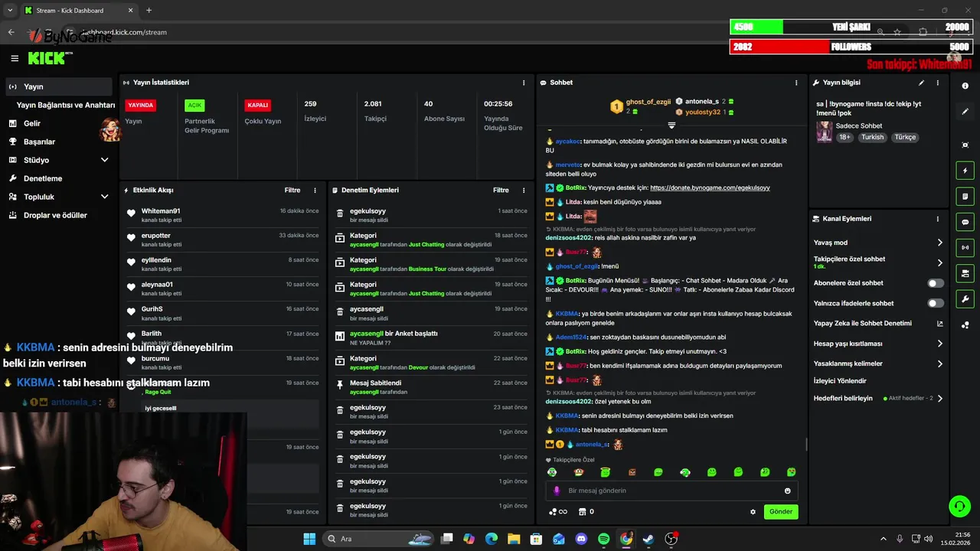Toggle Yalnızca ifadelerle sohbet switch
This screenshot has width=980, height=551.
pos(936,303)
